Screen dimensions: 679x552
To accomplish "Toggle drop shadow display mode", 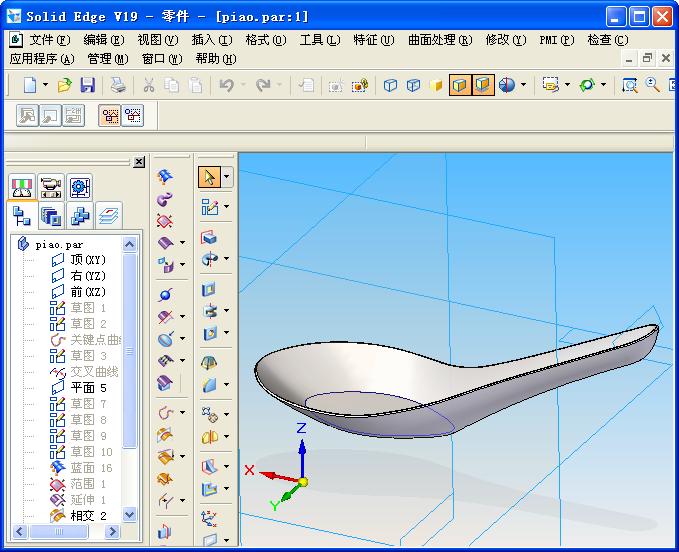I will pos(483,85).
